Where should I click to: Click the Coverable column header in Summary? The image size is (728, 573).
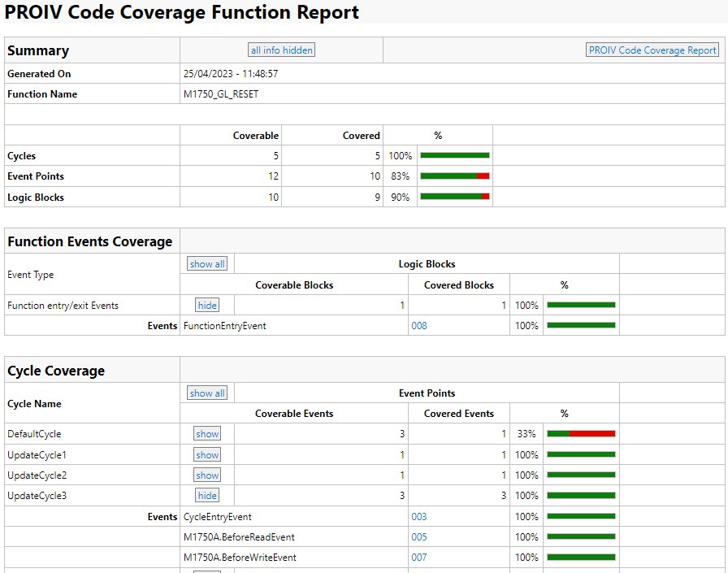click(x=256, y=136)
